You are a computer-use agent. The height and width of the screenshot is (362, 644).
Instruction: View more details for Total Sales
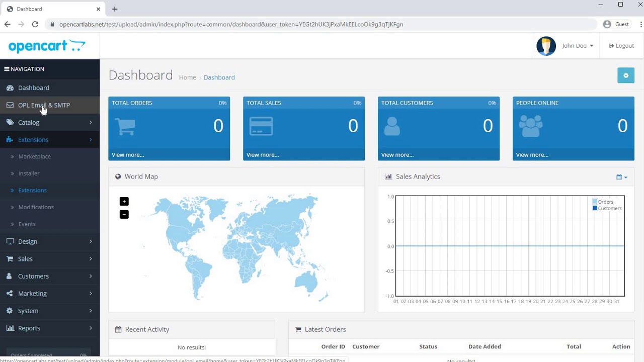point(263,155)
